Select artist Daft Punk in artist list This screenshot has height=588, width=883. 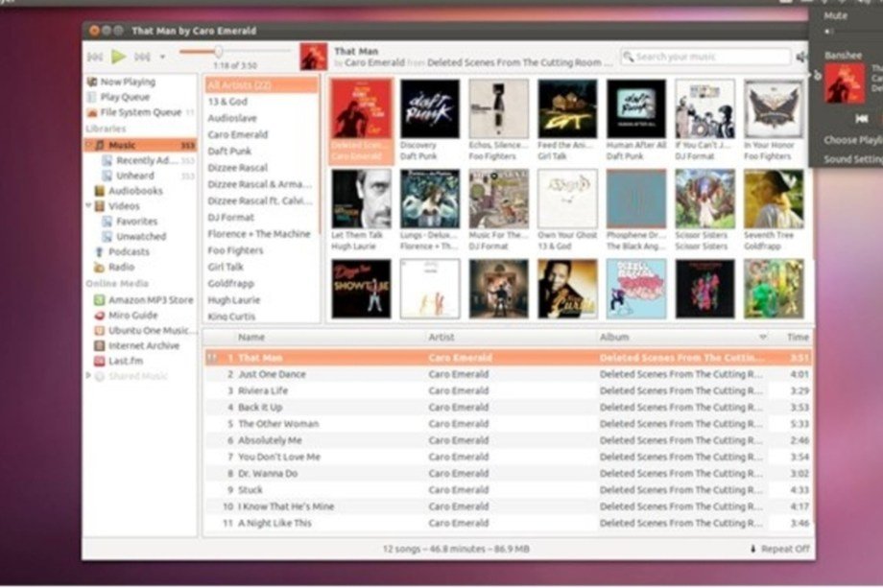click(229, 152)
